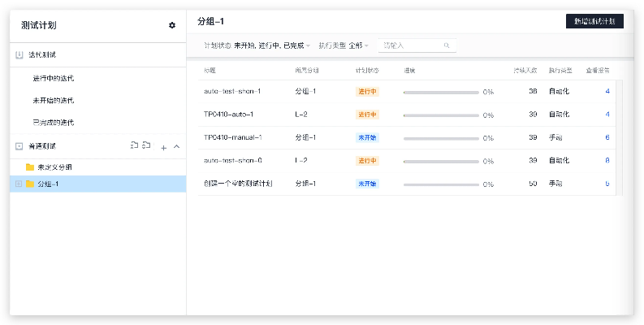Open report link for TP0410-manual-1
This screenshot has width=644, height=325.
point(607,137)
